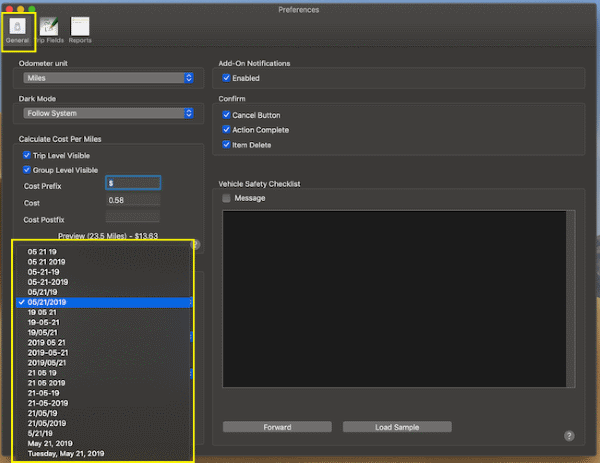Close the Preferences window with red button
Viewport: 600px width, 463px height.
(8, 9)
